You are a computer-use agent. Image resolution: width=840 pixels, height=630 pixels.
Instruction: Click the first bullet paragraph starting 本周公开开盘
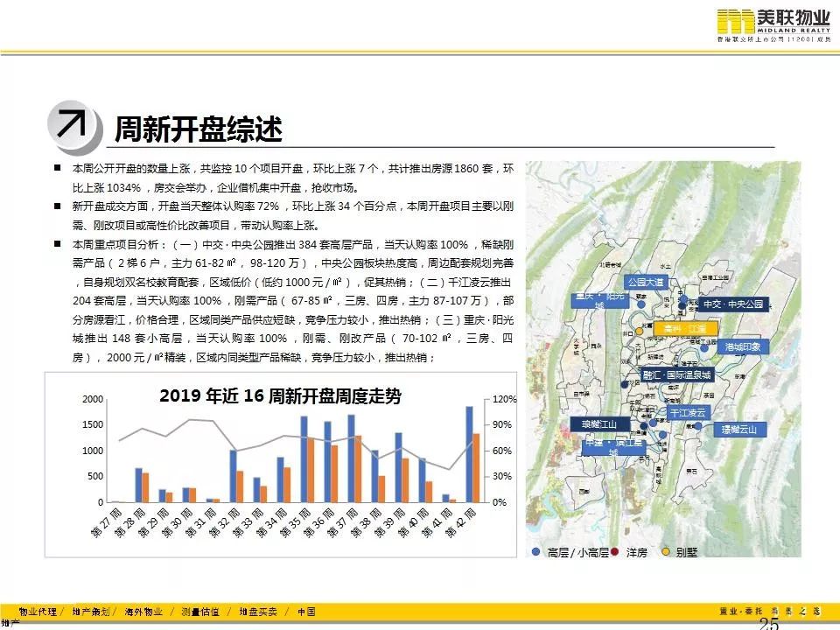pos(293,178)
